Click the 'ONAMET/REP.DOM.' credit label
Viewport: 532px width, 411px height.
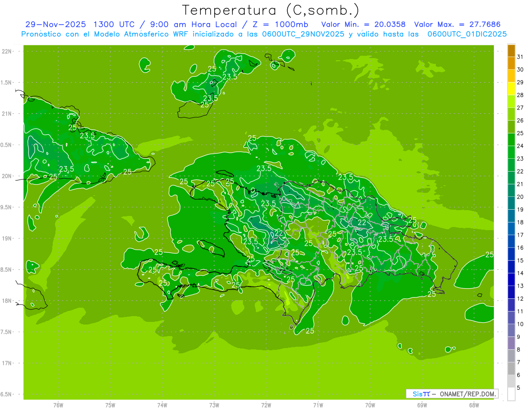tap(467, 394)
